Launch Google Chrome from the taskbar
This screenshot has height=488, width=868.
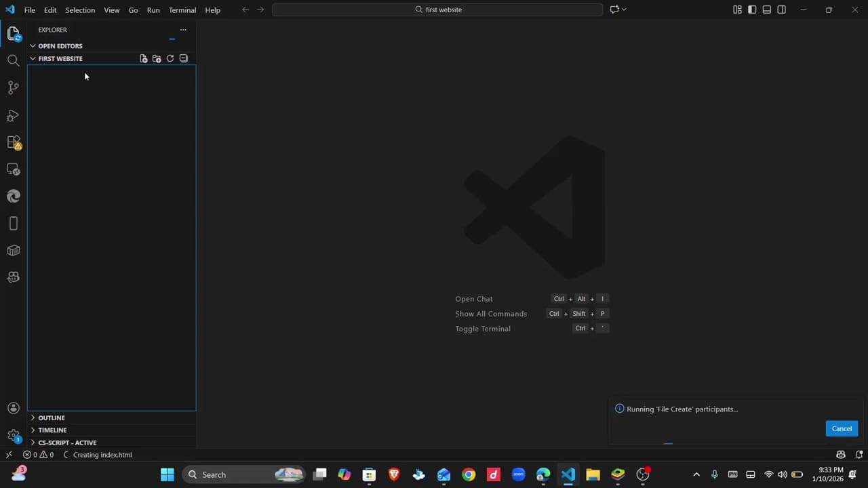pyautogui.click(x=469, y=474)
